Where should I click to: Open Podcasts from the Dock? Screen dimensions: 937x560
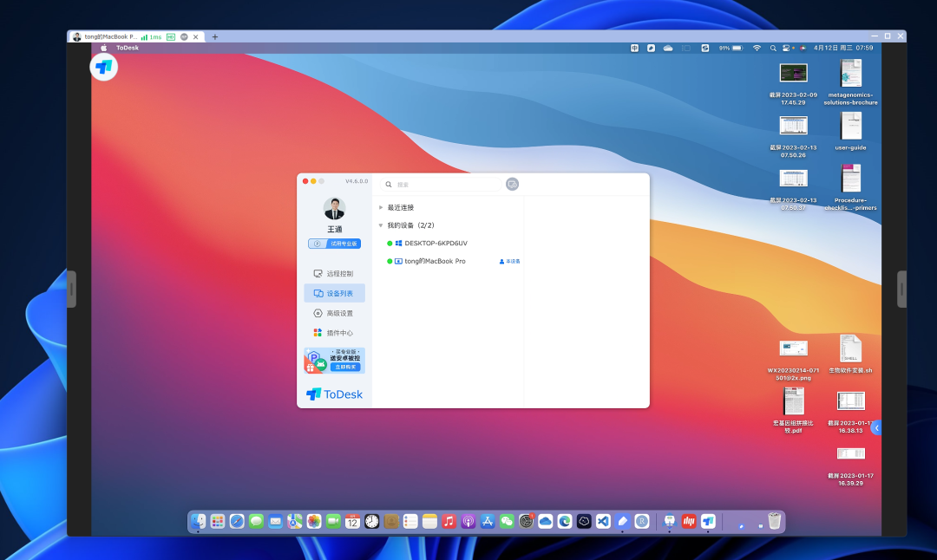tap(468, 521)
